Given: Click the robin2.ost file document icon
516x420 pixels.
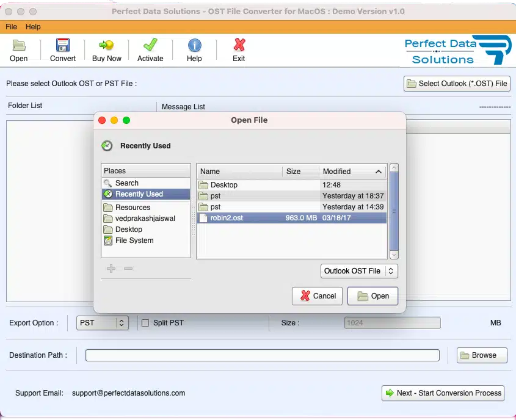Looking at the screenshot, I should pos(203,218).
